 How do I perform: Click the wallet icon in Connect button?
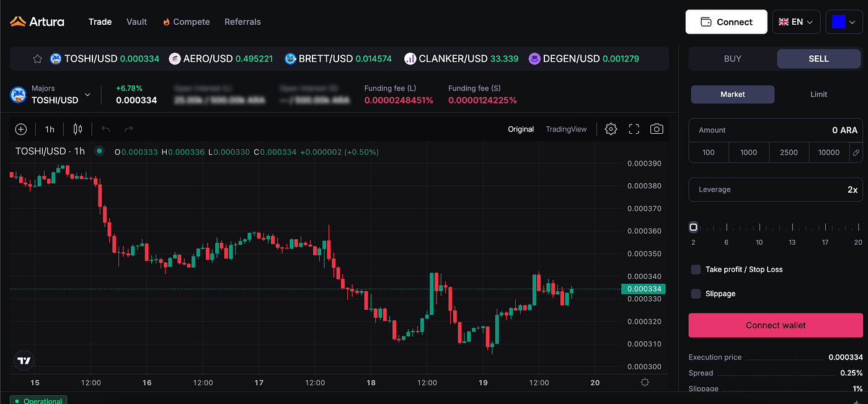pos(706,22)
